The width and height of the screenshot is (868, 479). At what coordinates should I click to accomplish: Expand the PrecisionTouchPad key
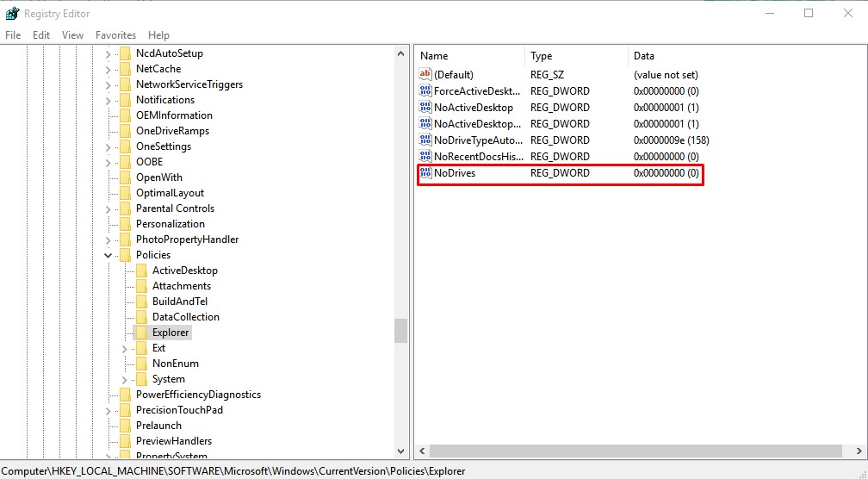point(108,411)
